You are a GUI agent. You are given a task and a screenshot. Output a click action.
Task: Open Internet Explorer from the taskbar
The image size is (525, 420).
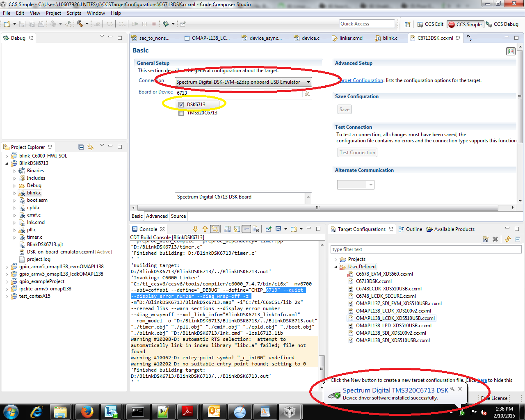[x=37, y=411]
